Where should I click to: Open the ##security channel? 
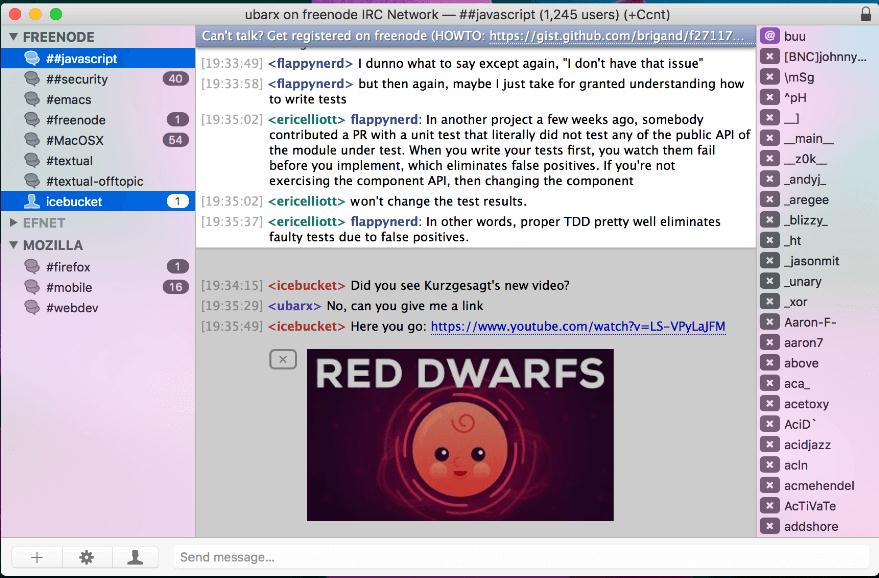click(x=98, y=79)
